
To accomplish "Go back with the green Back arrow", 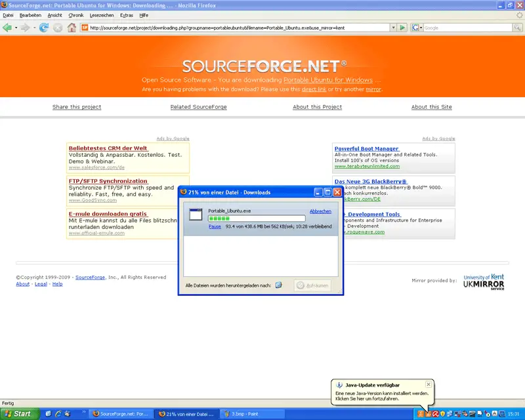I will point(7,28).
